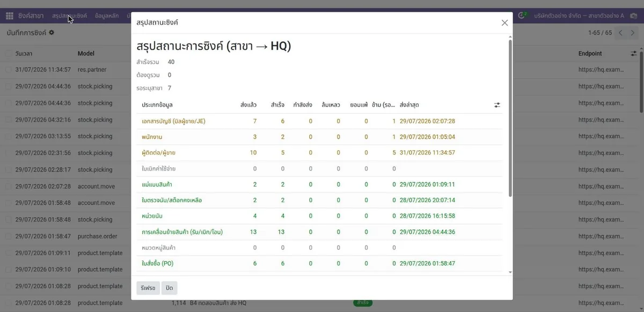
Task: Click the B4 ทดสอบสินค้า ส่ง HQ cell
Action: tap(218, 303)
